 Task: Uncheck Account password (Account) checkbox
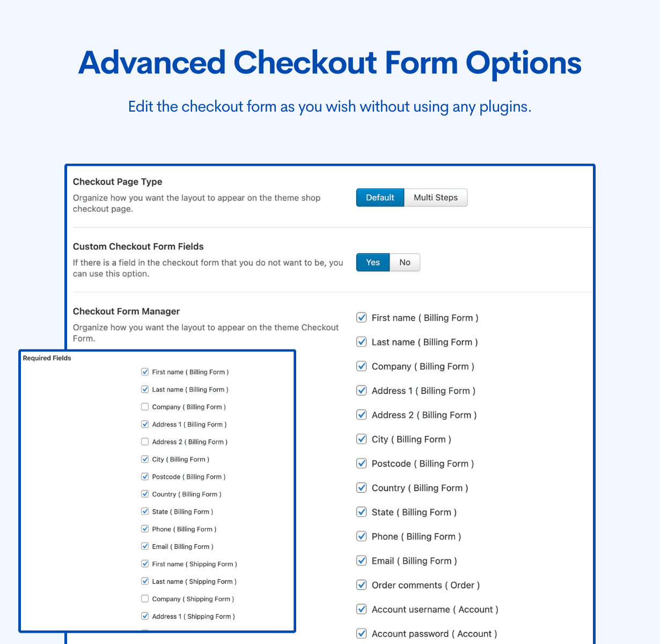(362, 634)
